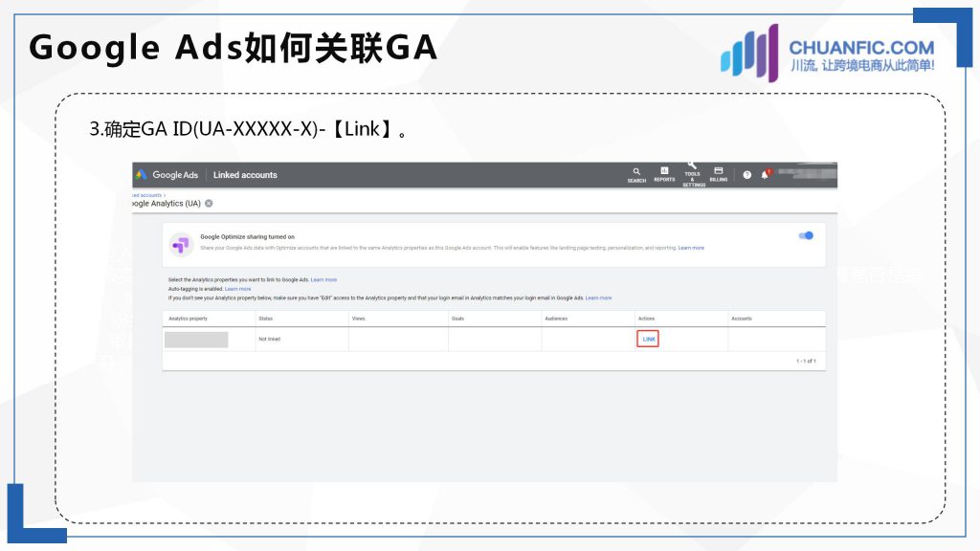Click the 'Views' column header
Image resolution: width=980 pixels, height=551 pixels.
coord(358,319)
